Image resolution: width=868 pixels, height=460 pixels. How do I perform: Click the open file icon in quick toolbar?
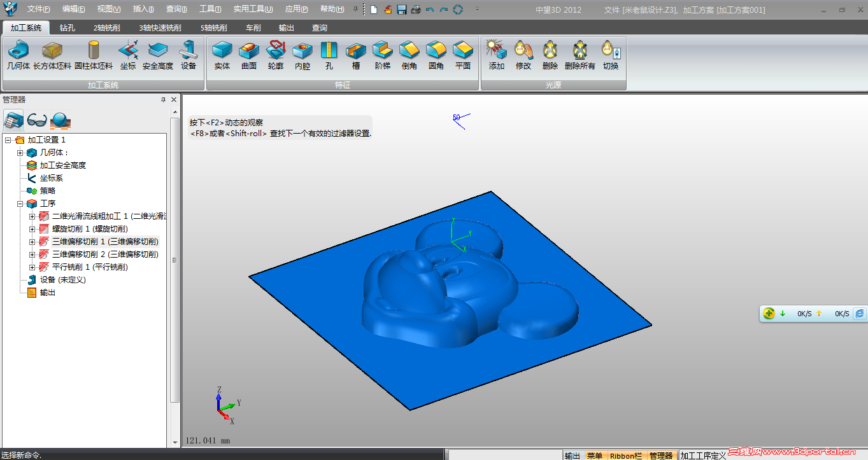[388, 10]
